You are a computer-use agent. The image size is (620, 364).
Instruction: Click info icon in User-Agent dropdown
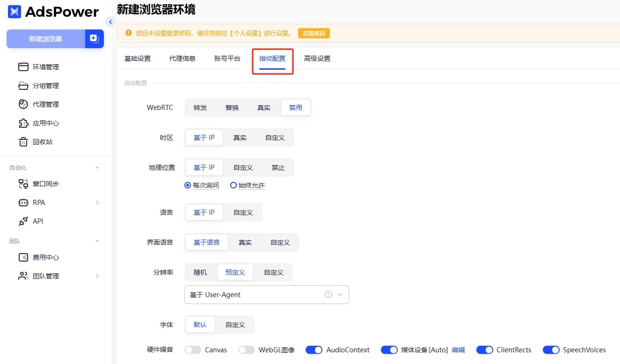pyautogui.click(x=328, y=295)
